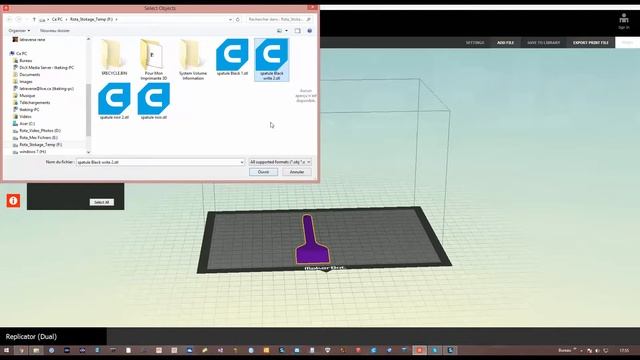Go back in the Select Objects dialog
Screen dimensions: 640x360
click(9, 19)
